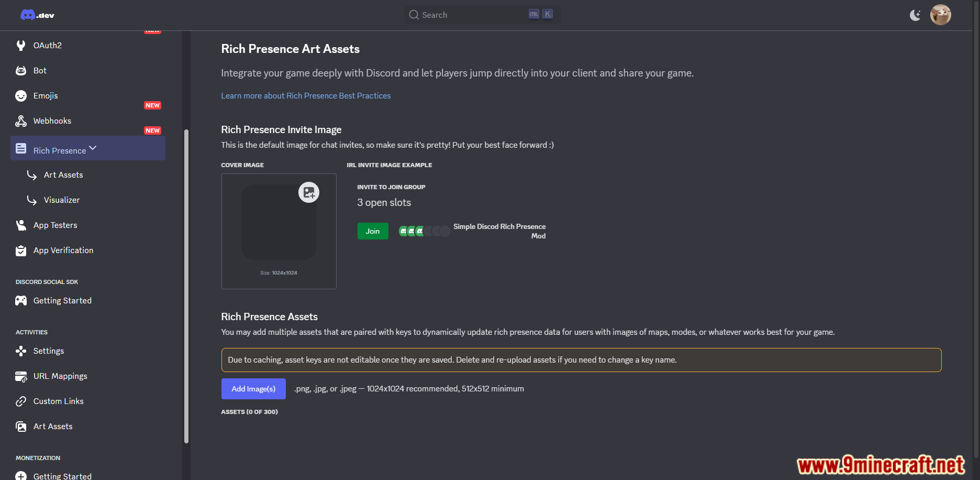The width and height of the screenshot is (980, 480).
Task: Click the green Join button
Action: point(373,231)
